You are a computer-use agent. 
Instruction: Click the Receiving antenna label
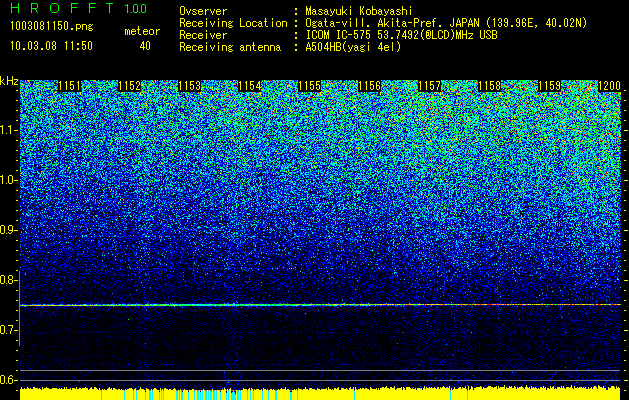[x=230, y=47]
